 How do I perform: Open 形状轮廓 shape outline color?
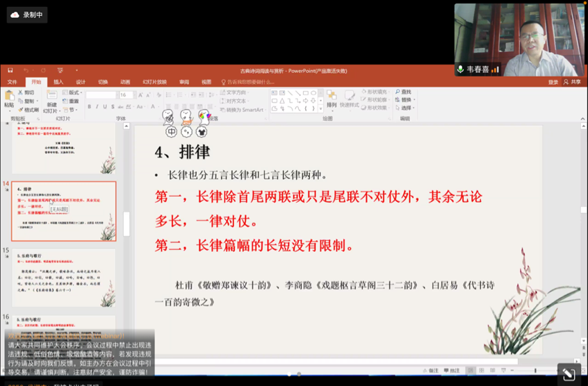(x=374, y=99)
